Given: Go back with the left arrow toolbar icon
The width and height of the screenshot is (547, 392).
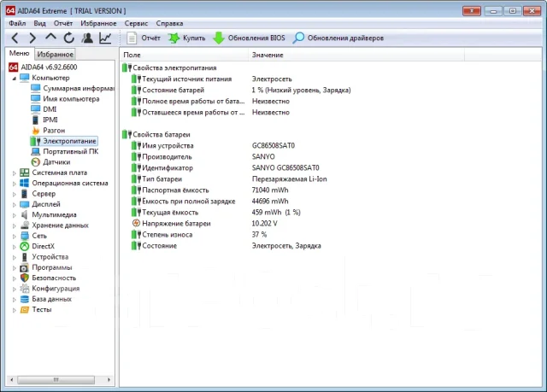Looking at the screenshot, I should [15, 38].
